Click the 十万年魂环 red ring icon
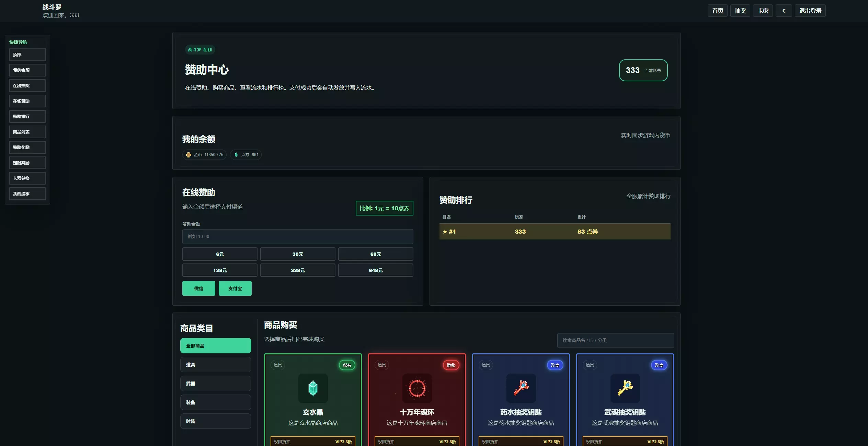Screen dimensions: 868x446 click(417, 388)
